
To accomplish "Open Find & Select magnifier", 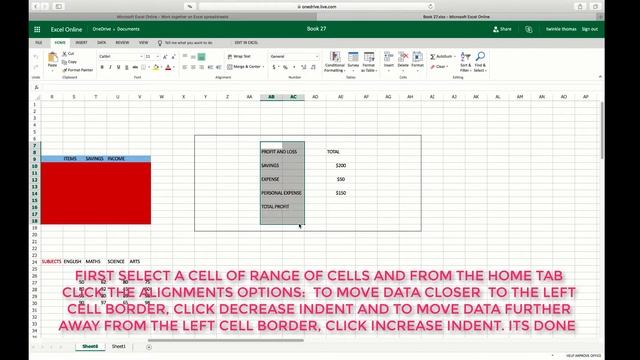I will point(480,62).
